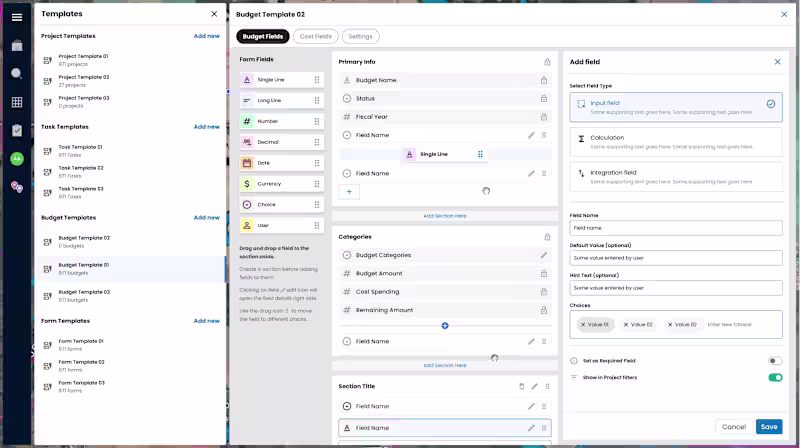This screenshot has height=448, width=800.
Task: Select the Calculation field type option
Action: [676, 142]
